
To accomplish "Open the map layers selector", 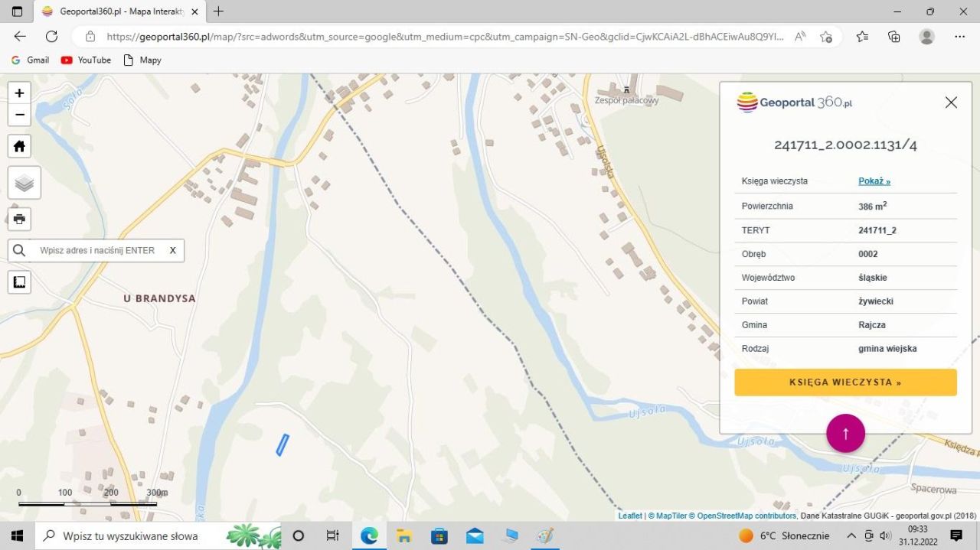I will pos(24,183).
